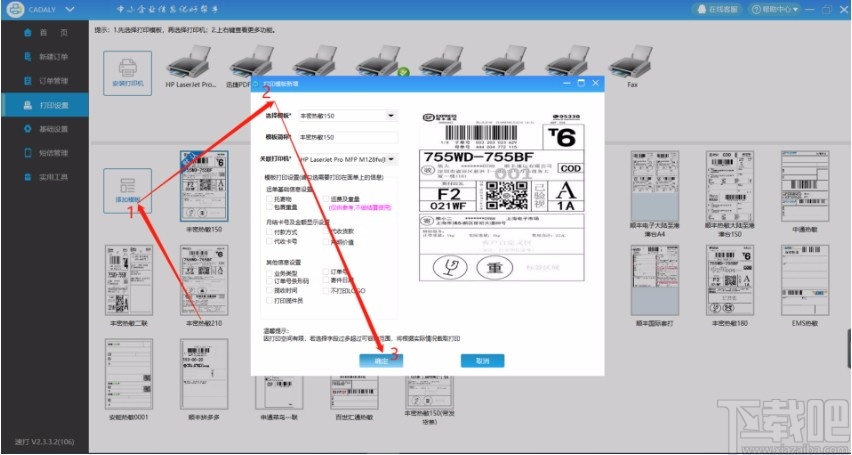Open the 选择模板 dropdown arrow
This screenshot has width=852, height=455.
pyautogui.click(x=391, y=115)
